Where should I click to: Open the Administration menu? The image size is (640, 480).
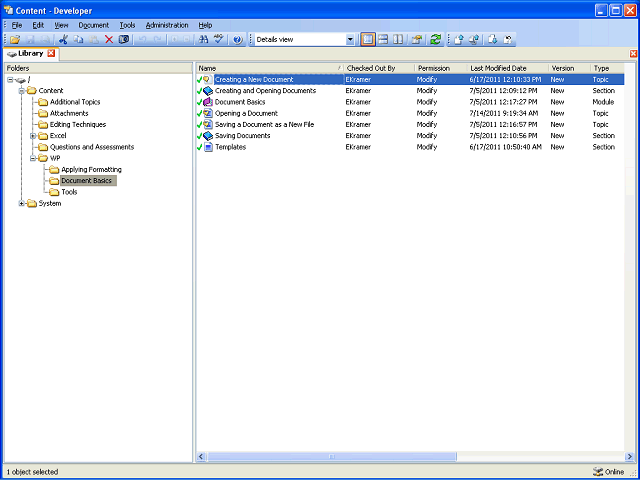[x=167, y=25]
